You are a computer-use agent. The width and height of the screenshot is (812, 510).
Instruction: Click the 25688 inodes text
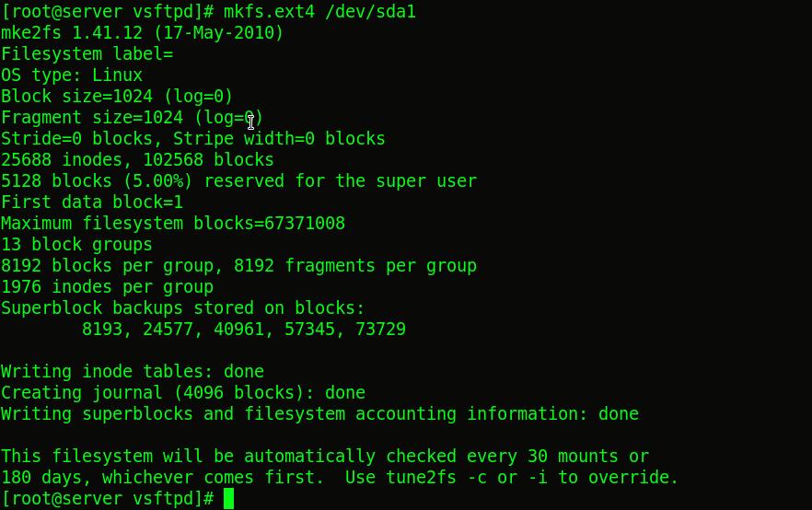pyautogui.click(x=64, y=160)
